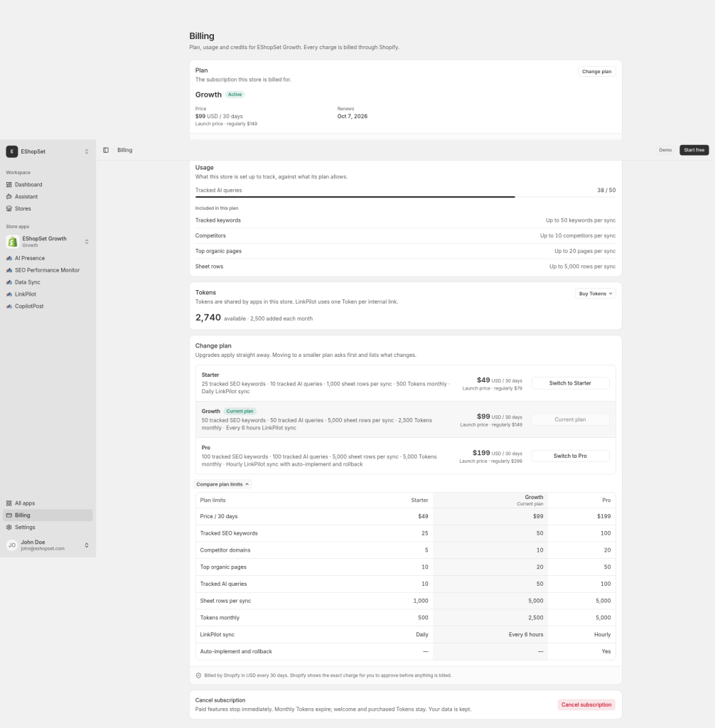Click the Billing card icon

[9, 515]
